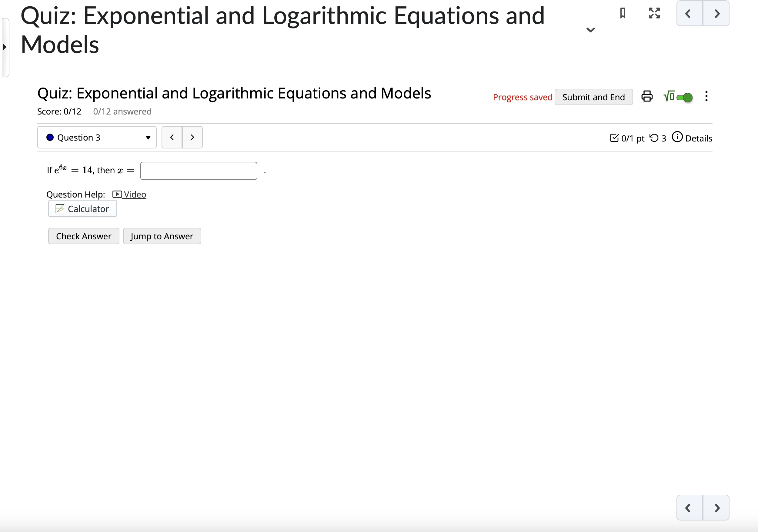The width and height of the screenshot is (758, 532).
Task: Open the print quiz icon
Action: pyautogui.click(x=647, y=96)
